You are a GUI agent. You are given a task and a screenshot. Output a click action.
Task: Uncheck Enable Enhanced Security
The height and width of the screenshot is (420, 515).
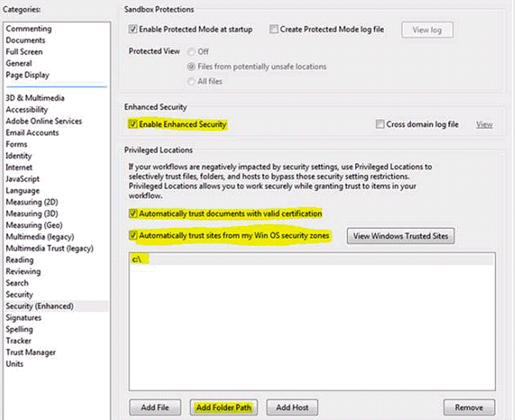click(x=133, y=124)
